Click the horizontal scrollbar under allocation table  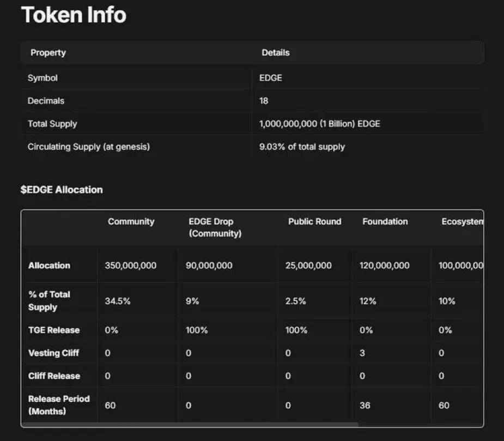click(x=190, y=424)
